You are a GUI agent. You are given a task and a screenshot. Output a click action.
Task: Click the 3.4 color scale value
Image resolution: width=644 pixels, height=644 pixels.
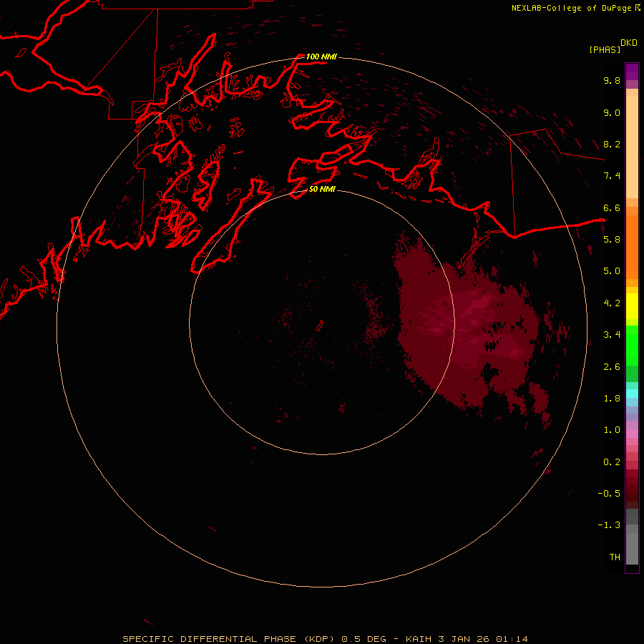(x=612, y=334)
